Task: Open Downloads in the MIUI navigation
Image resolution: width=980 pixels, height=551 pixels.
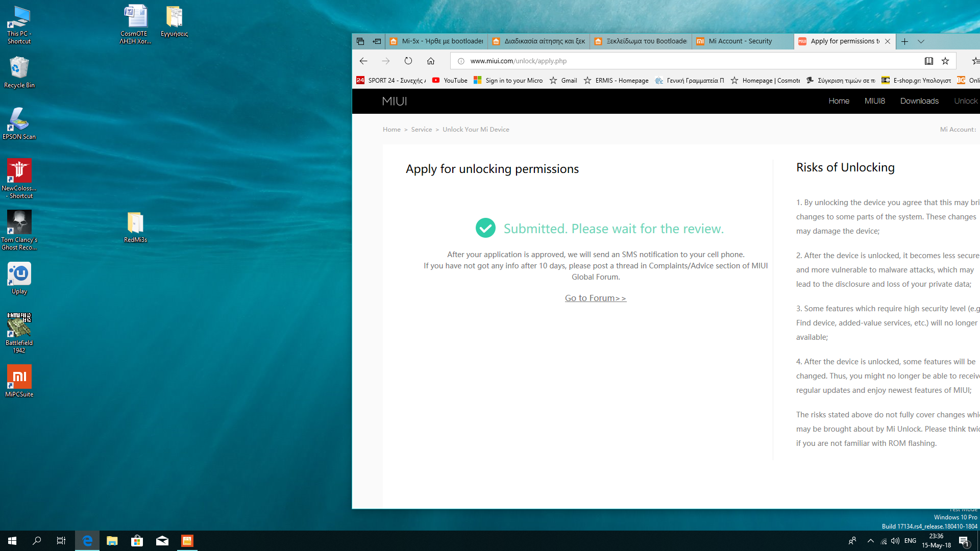Action: click(919, 101)
